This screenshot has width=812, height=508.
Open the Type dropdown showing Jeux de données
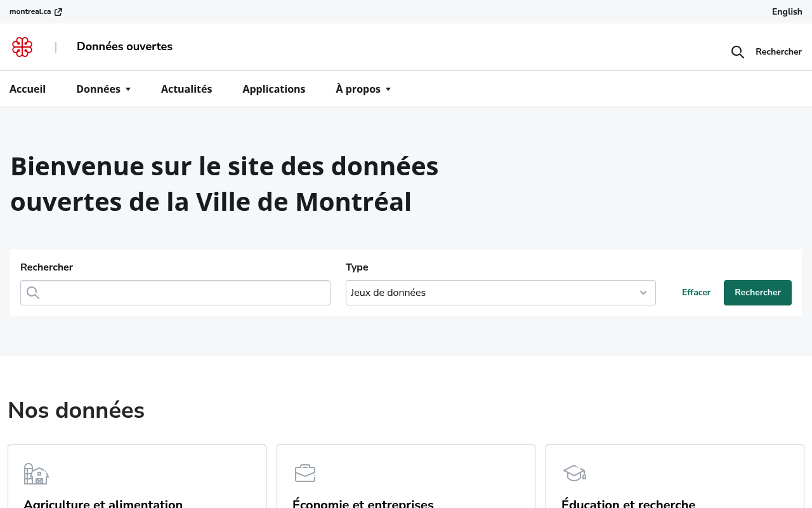[x=501, y=293]
